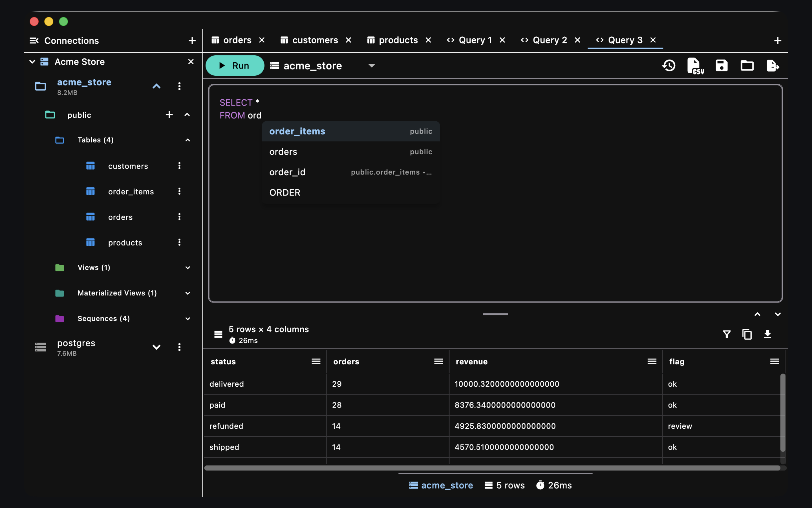812x508 pixels.
Task: Open revenue column menu
Action: tap(652, 361)
